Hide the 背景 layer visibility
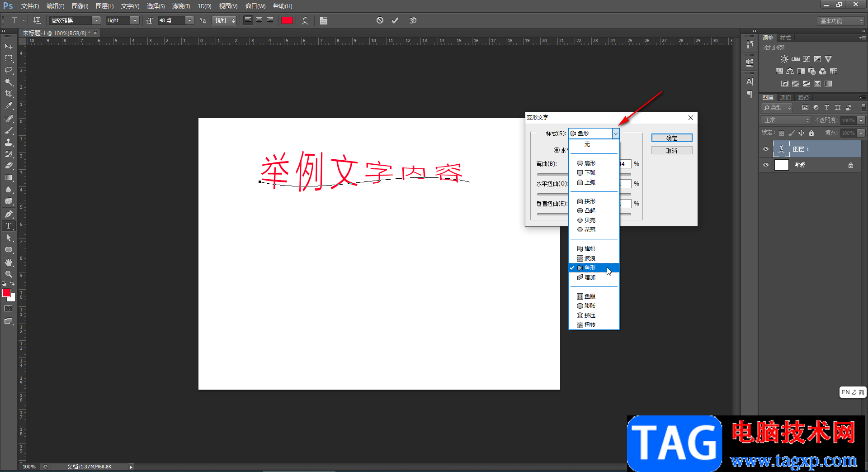The height and width of the screenshot is (472, 868). 766,165
